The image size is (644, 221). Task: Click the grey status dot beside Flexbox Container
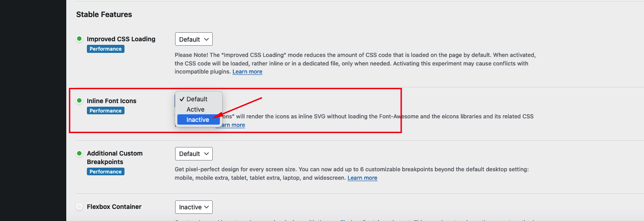79,207
